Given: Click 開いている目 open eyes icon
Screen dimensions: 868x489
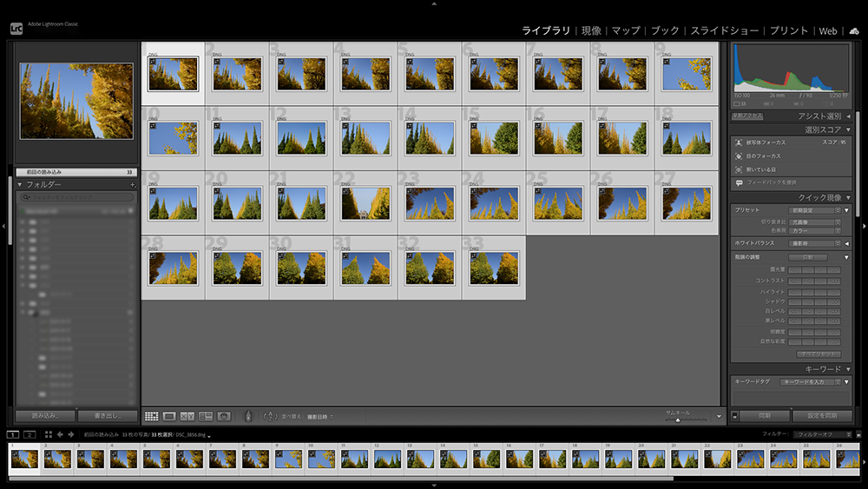Looking at the screenshot, I should tap(739, 169).
